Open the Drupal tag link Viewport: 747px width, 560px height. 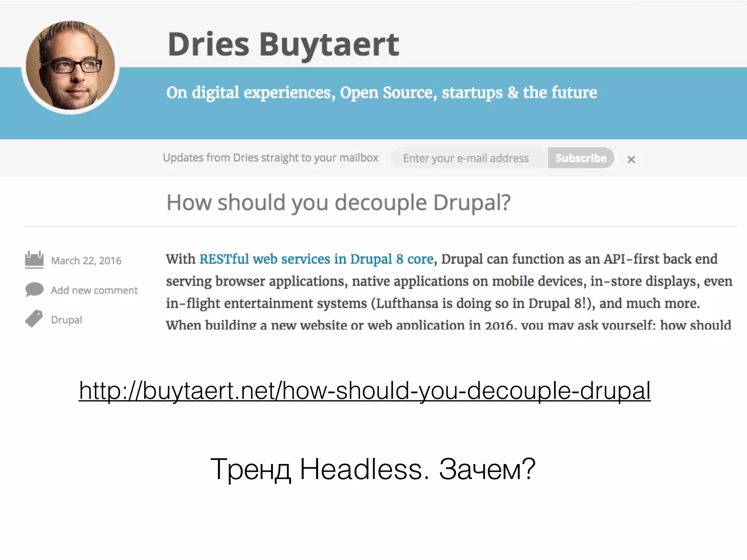click(x=66, y=320)
